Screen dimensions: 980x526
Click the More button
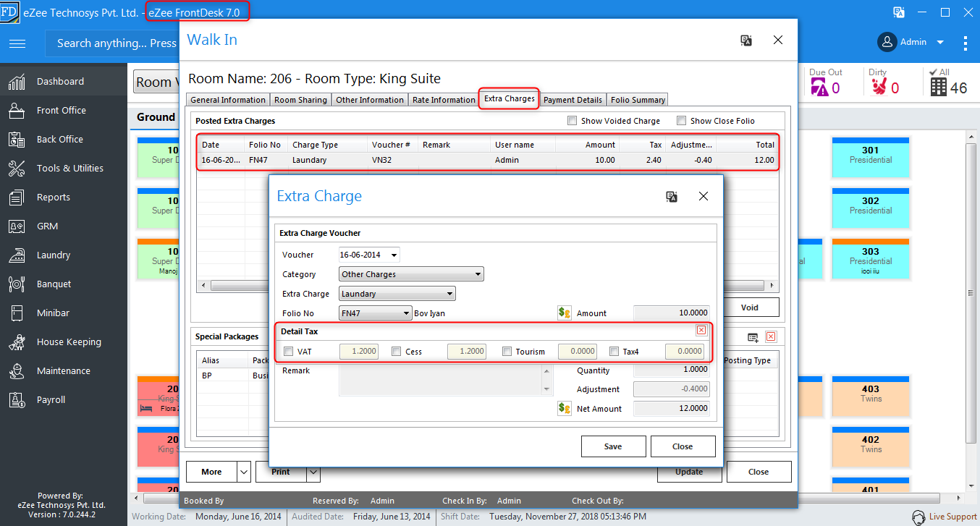(211, 472)
